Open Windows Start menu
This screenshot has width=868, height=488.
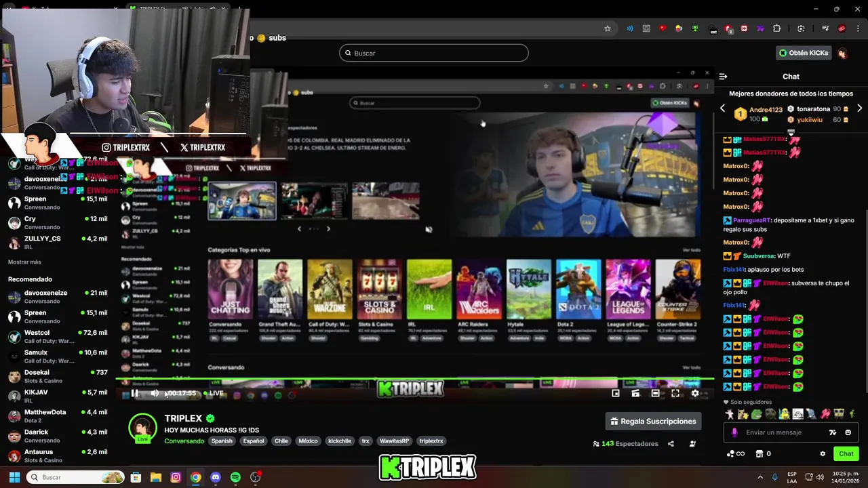14,477
